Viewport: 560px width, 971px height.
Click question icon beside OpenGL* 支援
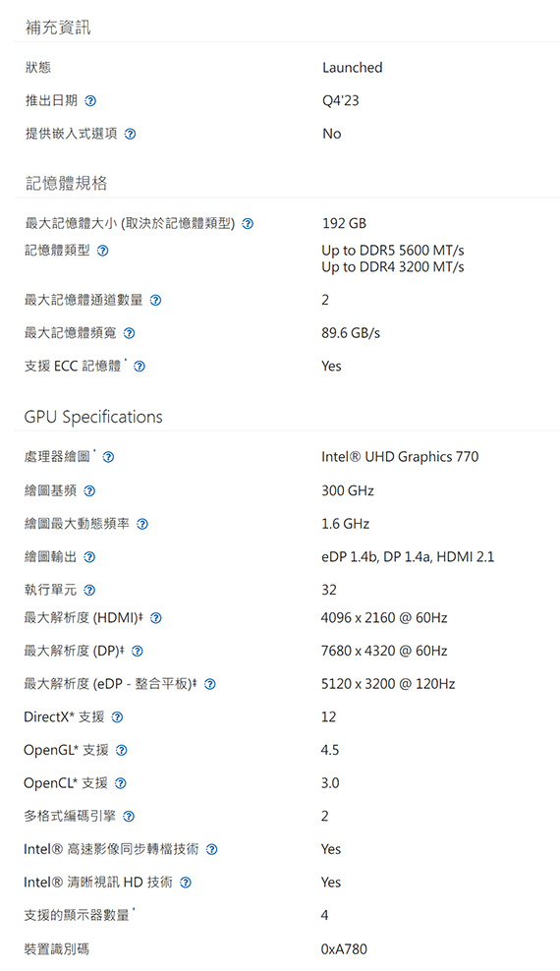coord(121,751)
